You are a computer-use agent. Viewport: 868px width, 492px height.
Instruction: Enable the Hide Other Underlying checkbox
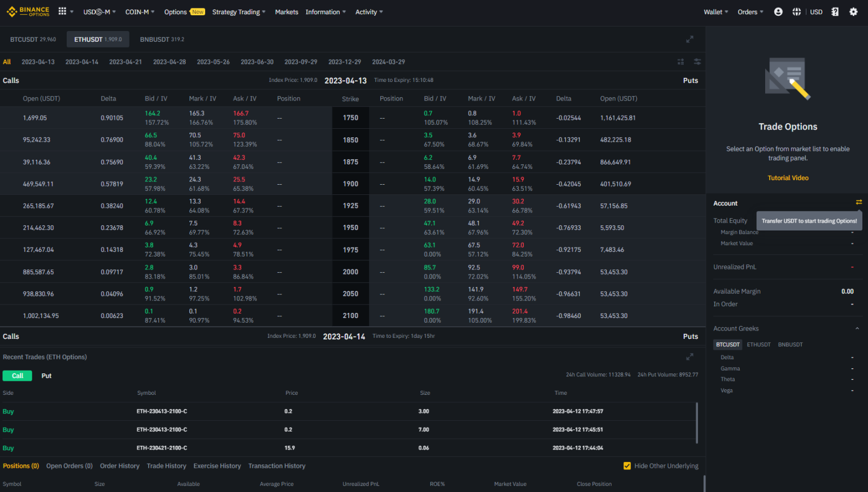(x=627, y=465)
